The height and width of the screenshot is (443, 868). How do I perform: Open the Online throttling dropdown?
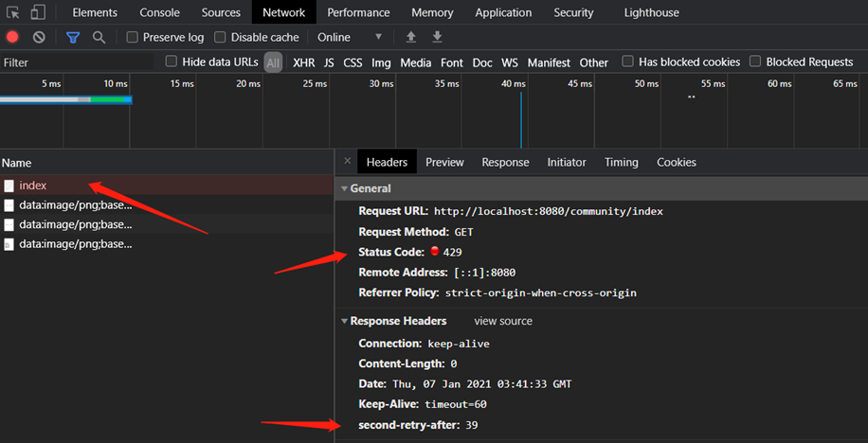pyautogui.click(x=350, y=37)
